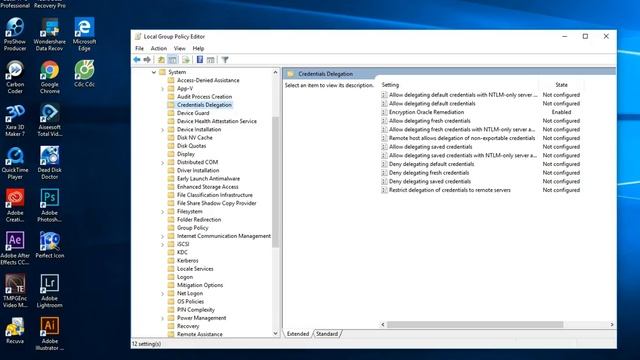Expand the iSCSI tree node

click(162, 244)
